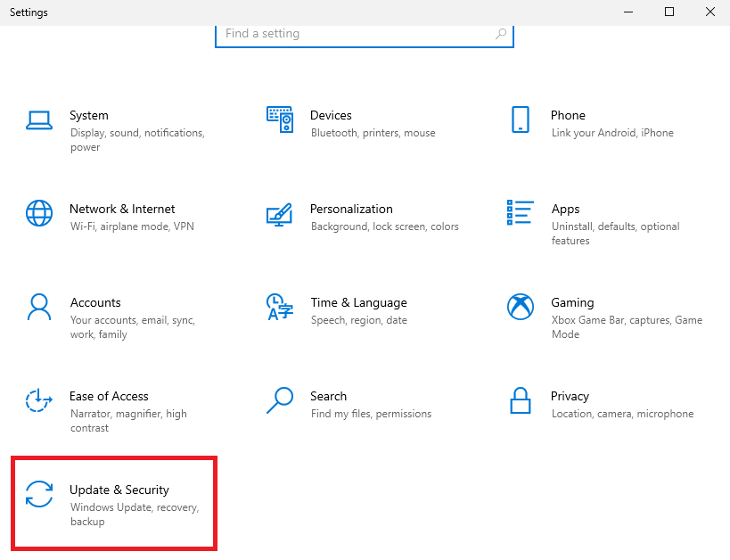The height and width of the screenshot is (560, 730).
Task: Select the Time & Language title
Action: (359, 303)
